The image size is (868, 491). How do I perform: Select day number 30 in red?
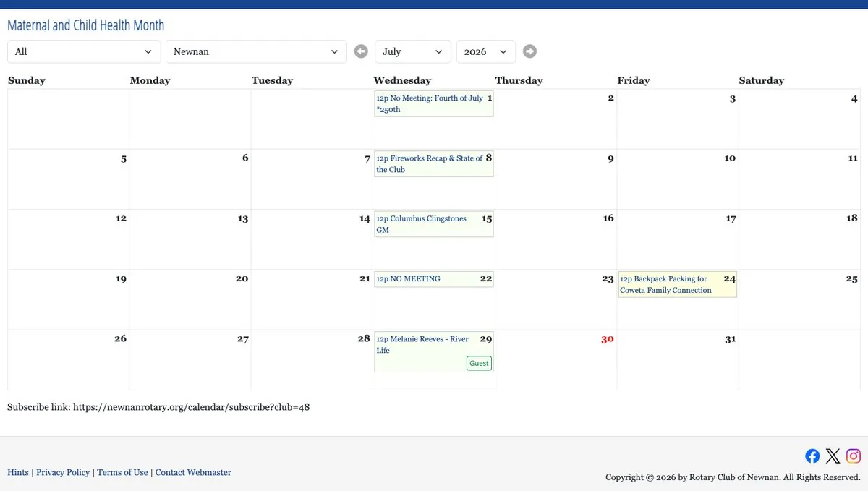pyautogui.click(x=607, y=339)
